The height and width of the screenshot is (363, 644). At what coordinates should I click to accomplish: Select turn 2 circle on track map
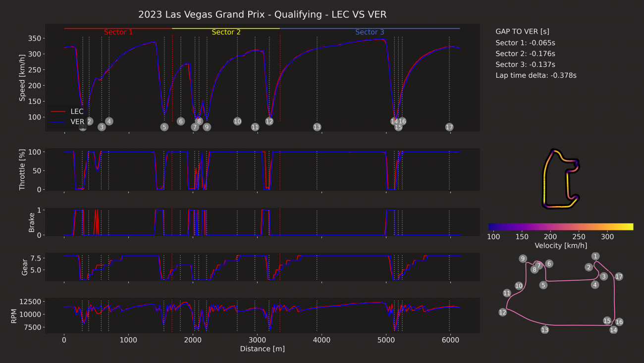coord(589,267)
